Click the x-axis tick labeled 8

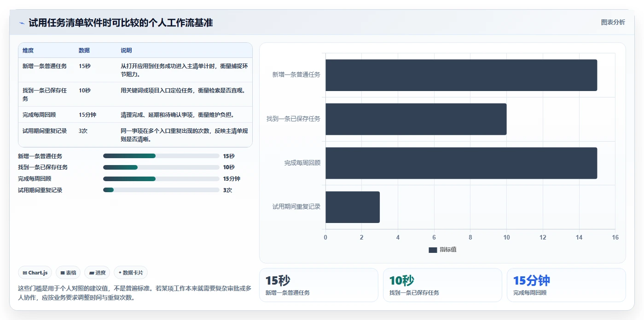[x=470, y=238]
